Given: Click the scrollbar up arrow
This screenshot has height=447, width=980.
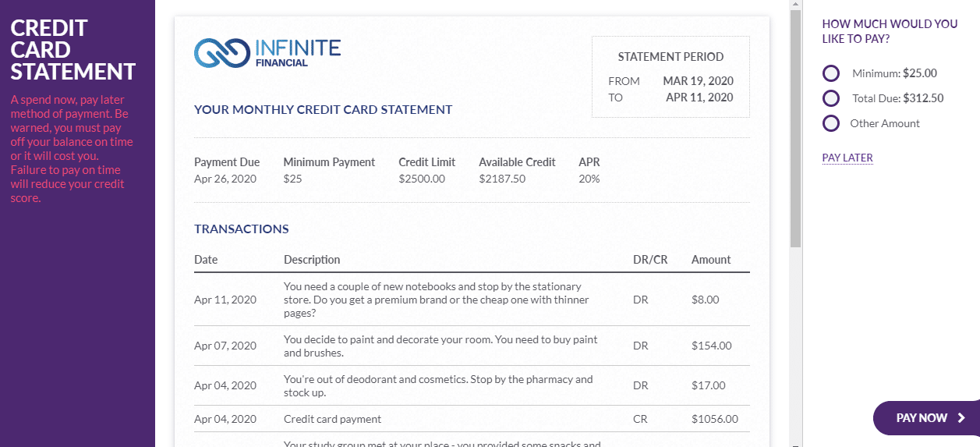Looking at the screenshot, I should (796, 5).
